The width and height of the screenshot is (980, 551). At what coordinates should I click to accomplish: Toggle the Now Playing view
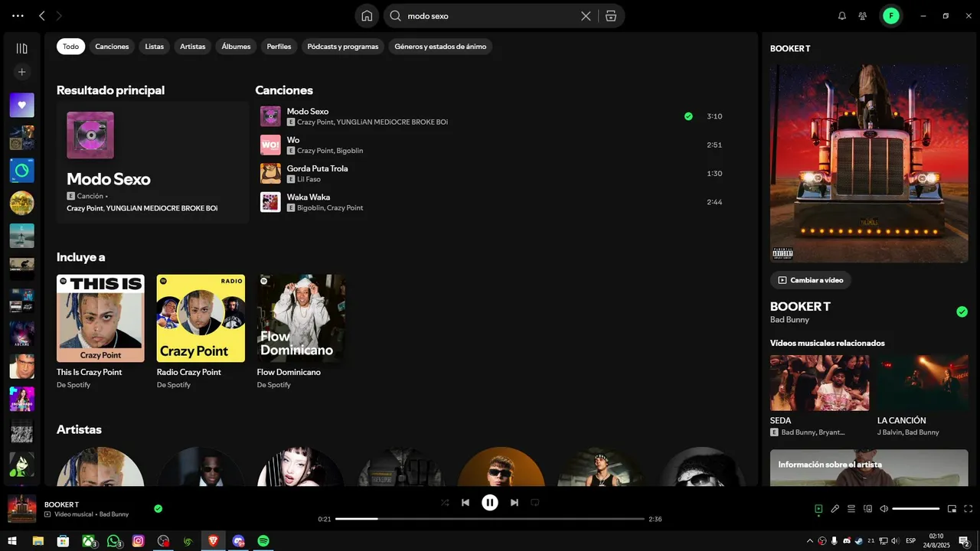(818, 509)
